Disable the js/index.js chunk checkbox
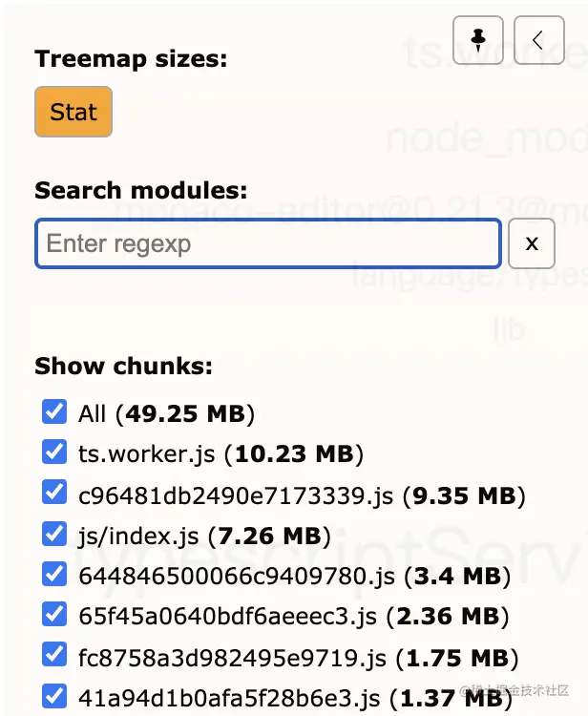The height and width of the screenshot is (716, 588). (53, 533)
